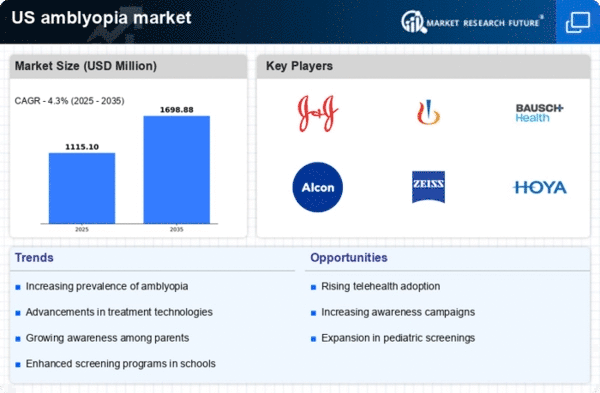Viewport: 600px width, 393px height.
Task: Click the 2025 market size bar
Action: [x=82, y=188]
